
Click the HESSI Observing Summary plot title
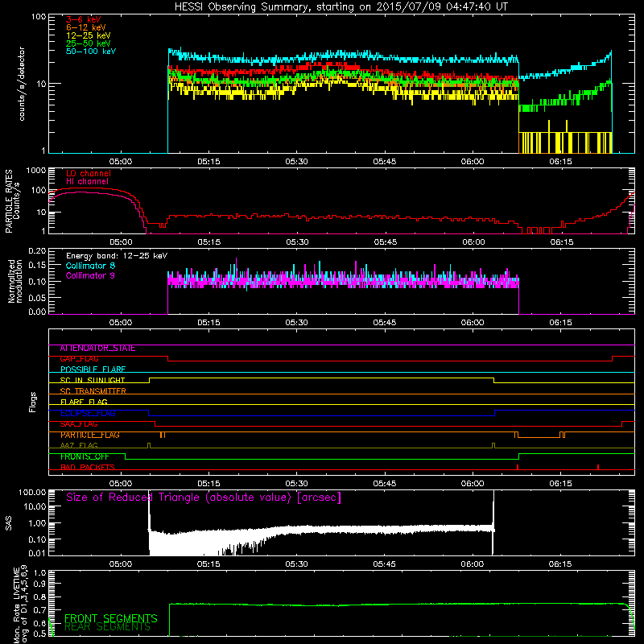341,7
